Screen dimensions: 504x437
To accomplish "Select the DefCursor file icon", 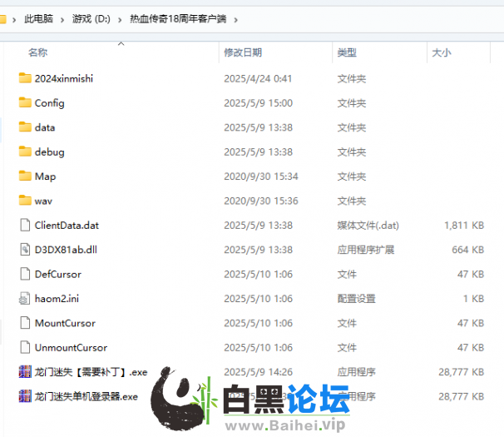I will 25,274.
